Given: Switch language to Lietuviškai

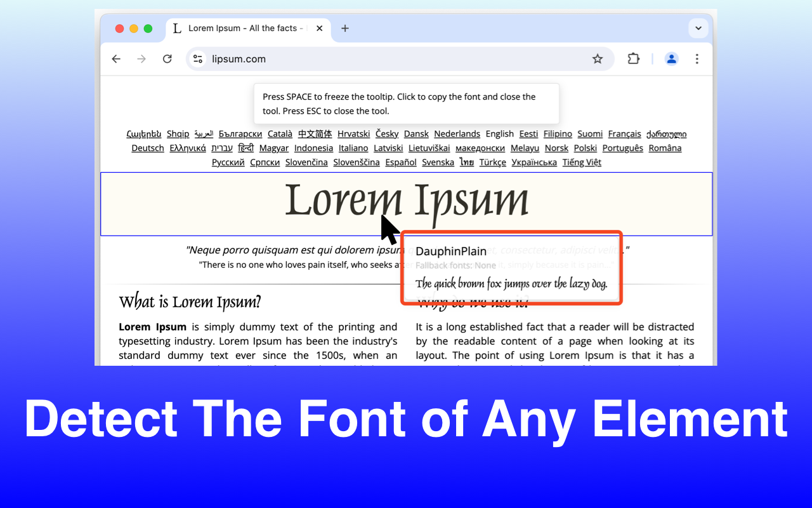Looking at the screenshot, I should (x=429, y=148).
